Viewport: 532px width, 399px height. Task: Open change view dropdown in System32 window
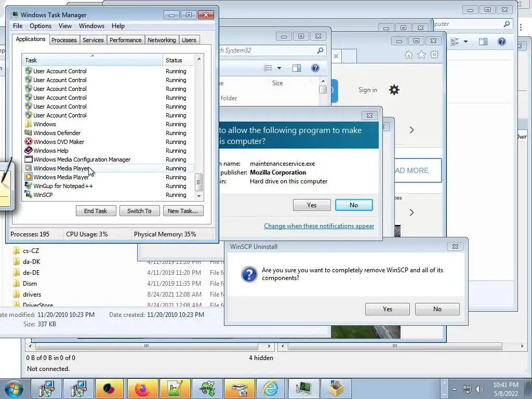pyautogui.click(x=279, y=68)
